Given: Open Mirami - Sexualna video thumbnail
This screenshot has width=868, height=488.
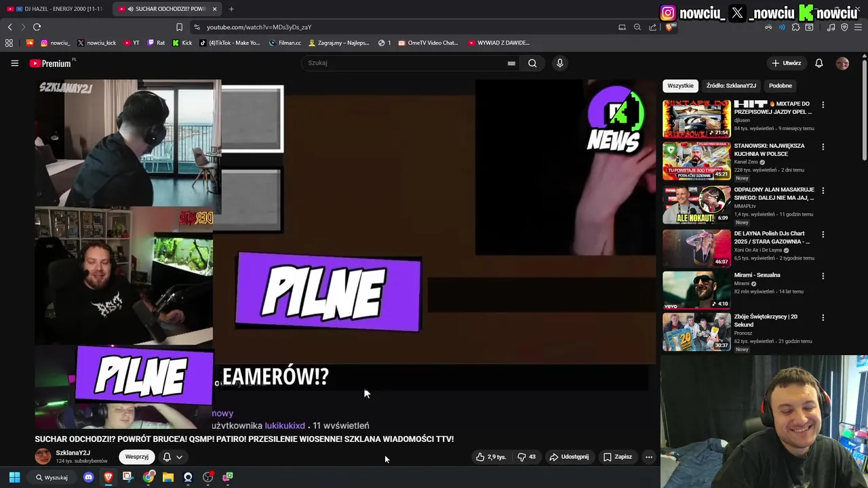Looking at the screenshot, I should (696, 290).
